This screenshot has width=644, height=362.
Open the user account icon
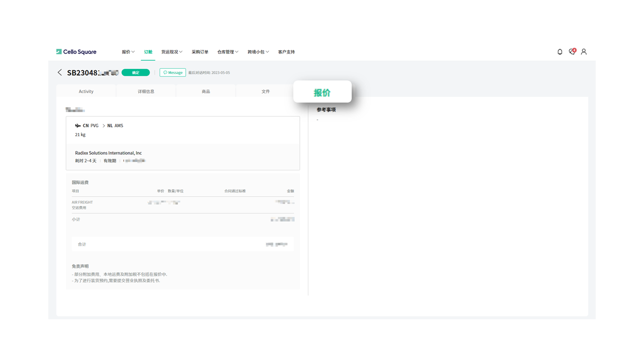pyautogui.click(x=584, y=52)
